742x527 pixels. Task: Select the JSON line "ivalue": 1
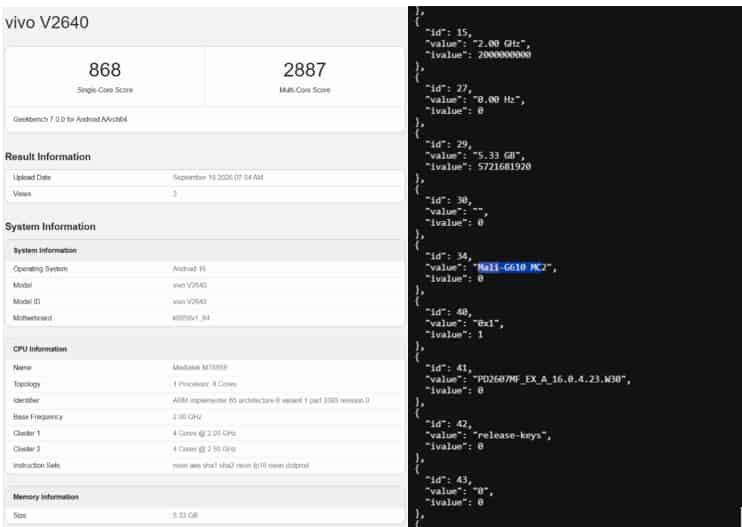[453, 334]
